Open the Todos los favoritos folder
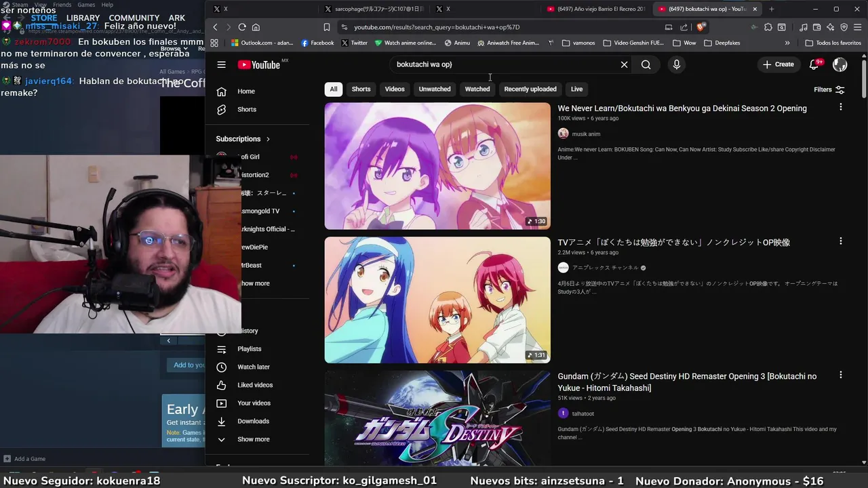 (x=833, y=43)
